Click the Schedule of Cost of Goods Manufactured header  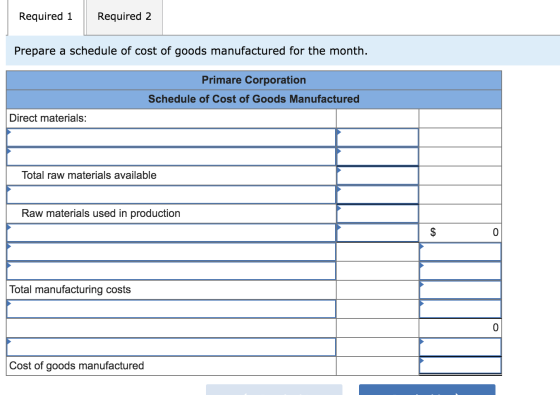coord(254,99)
